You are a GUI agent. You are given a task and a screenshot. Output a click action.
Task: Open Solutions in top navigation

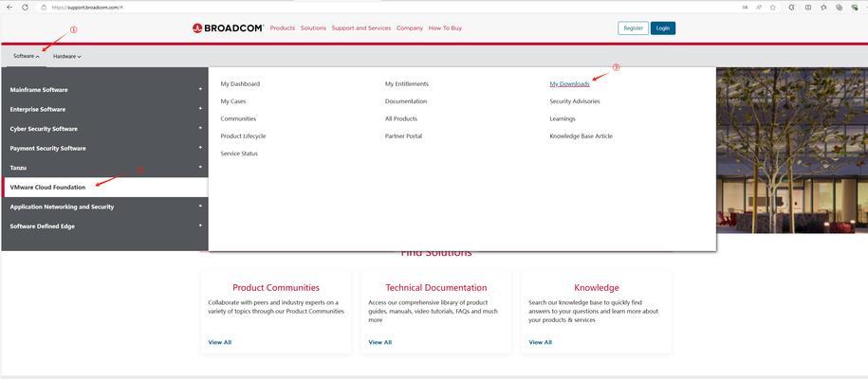(x=313, y=28)
